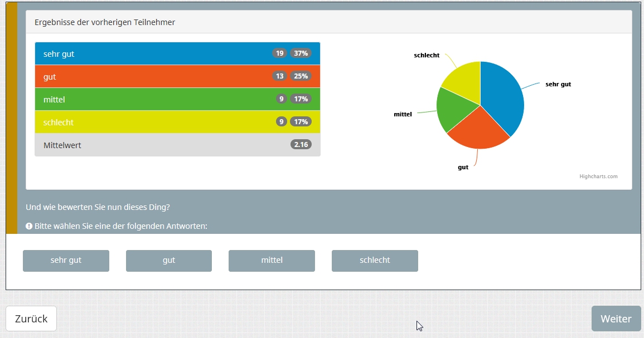644x338 pixels.
Task: Click the count badge showing 13
Action: (x=279, y=76)
